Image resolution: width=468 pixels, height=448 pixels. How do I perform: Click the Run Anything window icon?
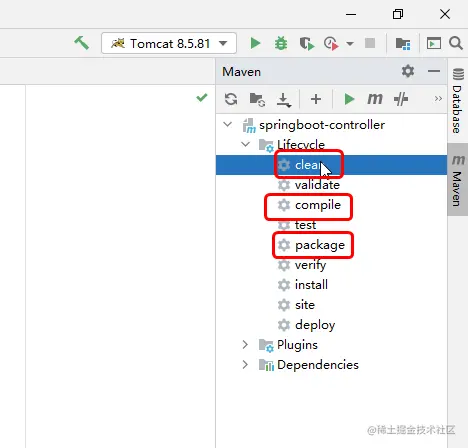pos(434,43)
